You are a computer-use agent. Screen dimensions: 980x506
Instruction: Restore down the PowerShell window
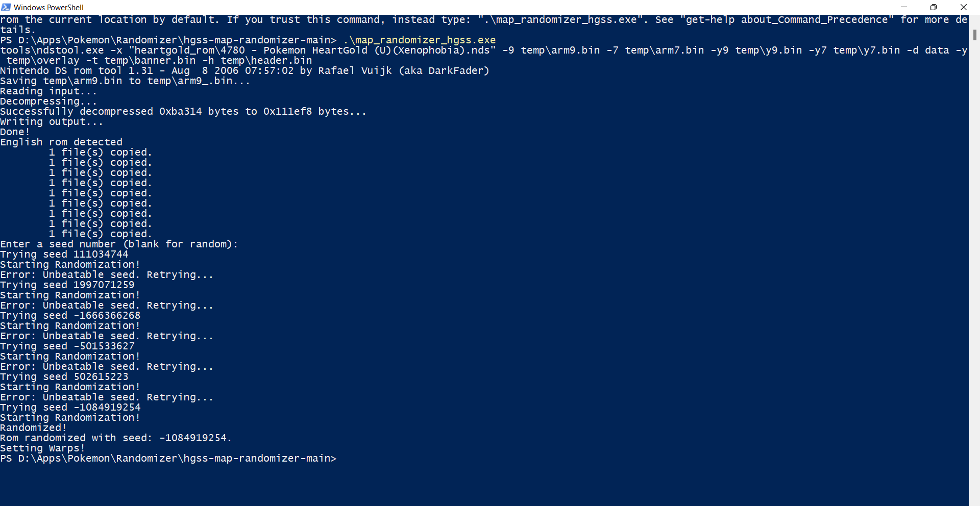934,7
